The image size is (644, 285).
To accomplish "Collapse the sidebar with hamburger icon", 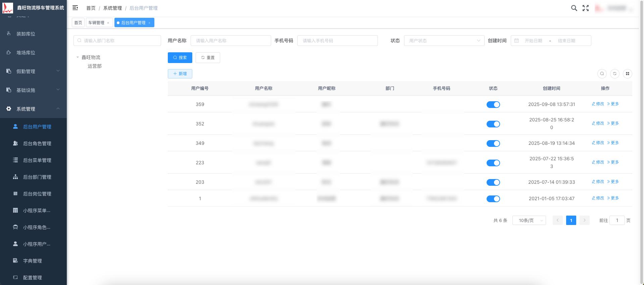I will click(75, 8).
